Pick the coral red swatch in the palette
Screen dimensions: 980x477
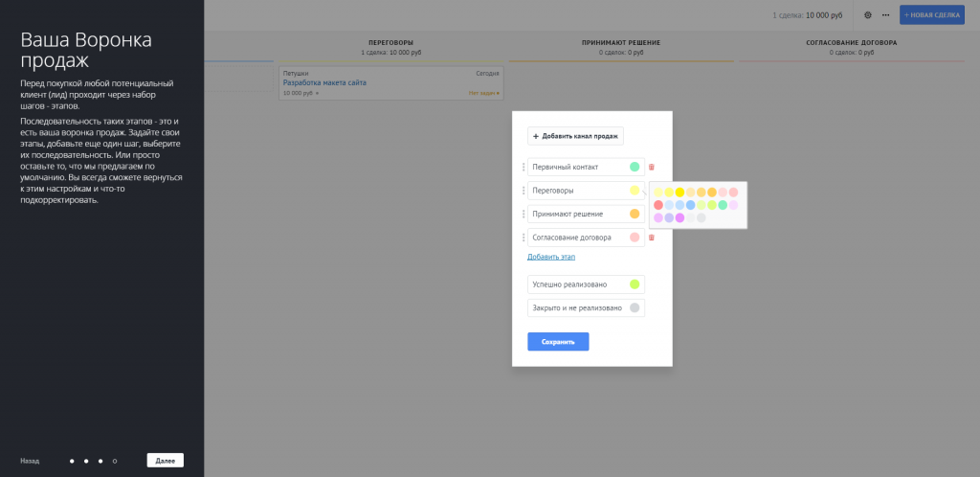(658, 205)
